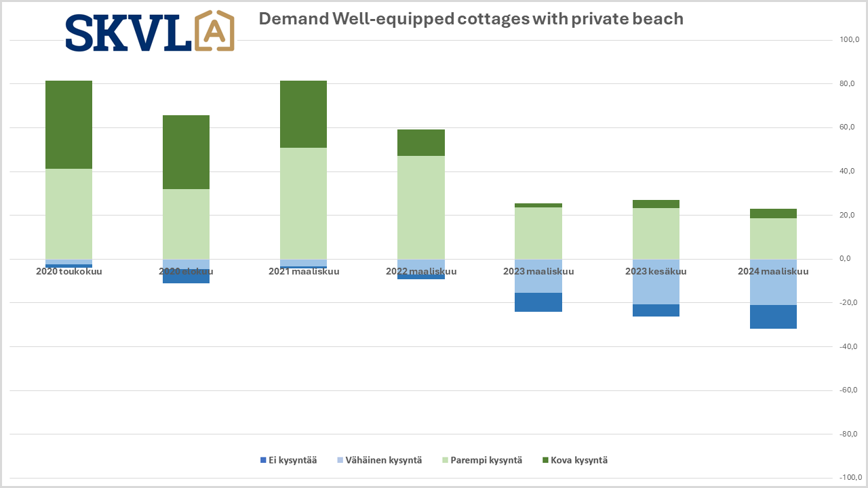
Task: Click the dark blue Ei kysyntää legend marker
Action: point(264,460)
